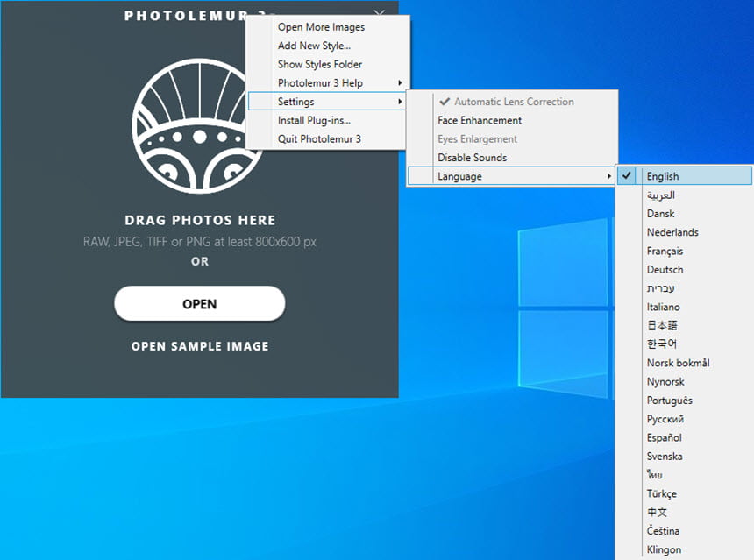Screen dimensions: 754x560
Task: Toggle Automatic Lens Correction checkmark
Action: [512, 102]
